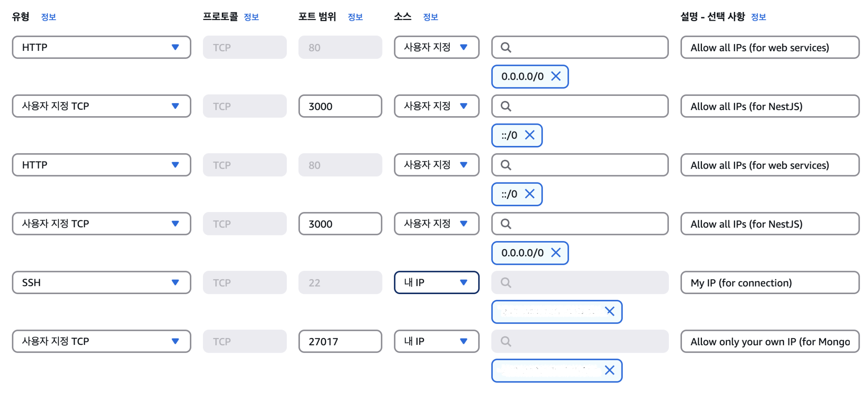Click 정보 link next to 프로토콜
This screenshot has width=868, height=393.
point(251,17)
